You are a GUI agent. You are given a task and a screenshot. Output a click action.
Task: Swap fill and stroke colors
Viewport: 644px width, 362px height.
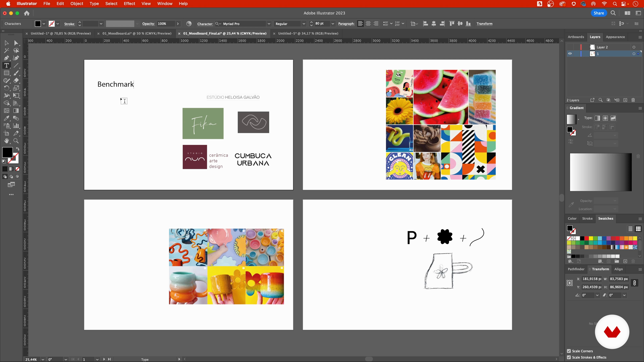click(17, 149)
